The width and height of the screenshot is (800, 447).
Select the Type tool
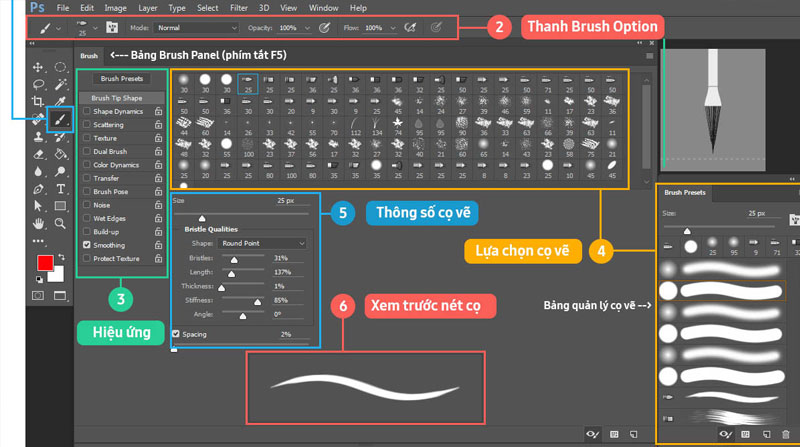coord(60,189)
